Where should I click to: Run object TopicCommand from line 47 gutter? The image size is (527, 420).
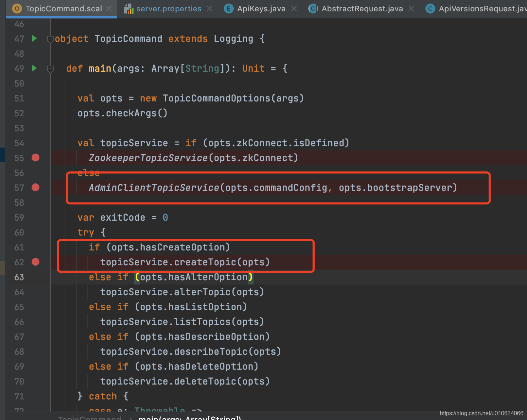point(34,38)
